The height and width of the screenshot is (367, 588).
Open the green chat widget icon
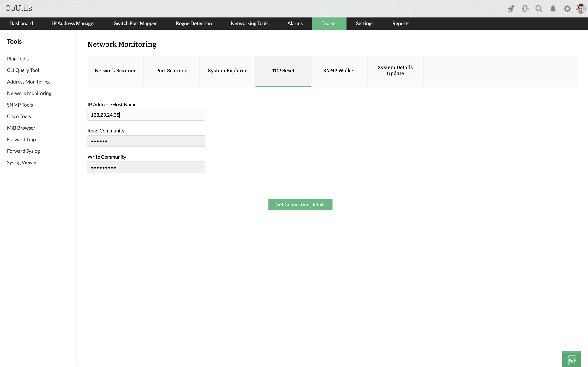pyautogui.click(x=571, y=359)
